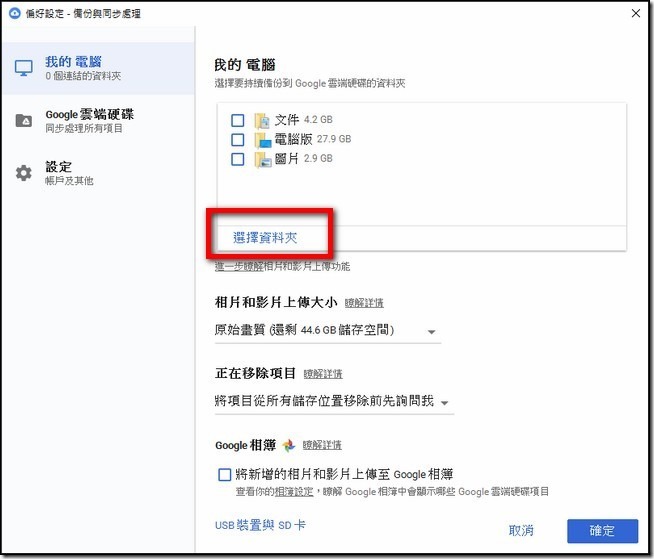Click the 選擇資料夾 link
This screenshot has width=654, height=559.
pos(265,238)
